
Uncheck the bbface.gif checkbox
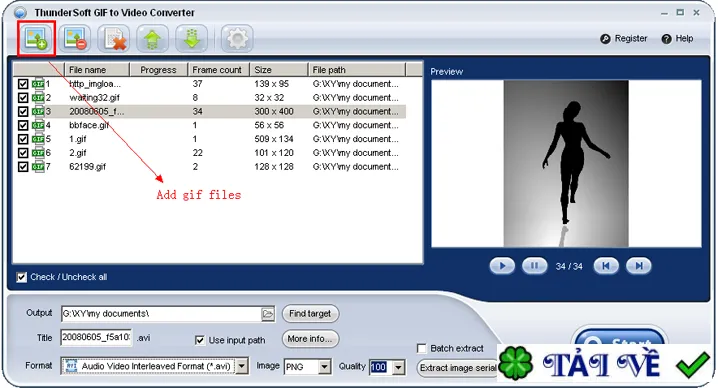(x=23, y=125)
